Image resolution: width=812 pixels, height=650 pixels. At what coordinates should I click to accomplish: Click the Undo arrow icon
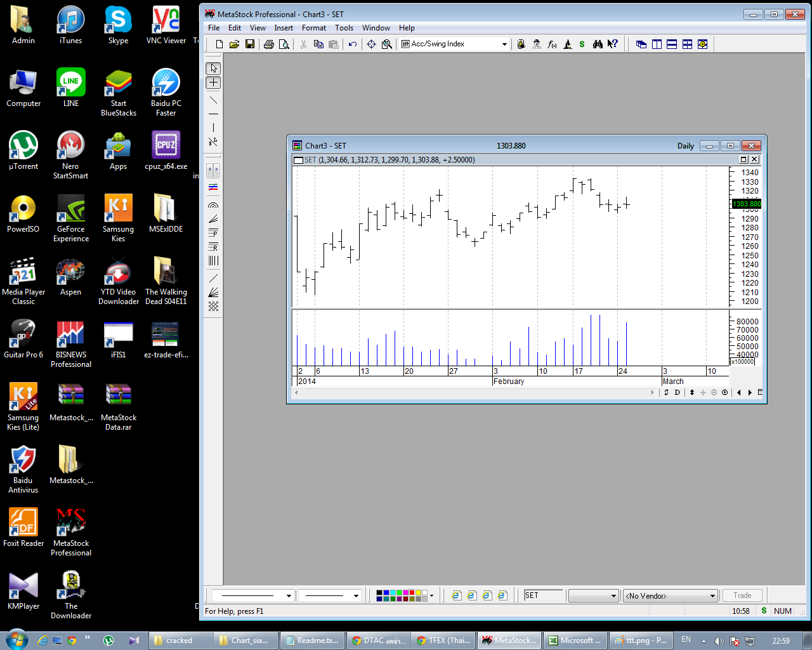click(353, 44)
